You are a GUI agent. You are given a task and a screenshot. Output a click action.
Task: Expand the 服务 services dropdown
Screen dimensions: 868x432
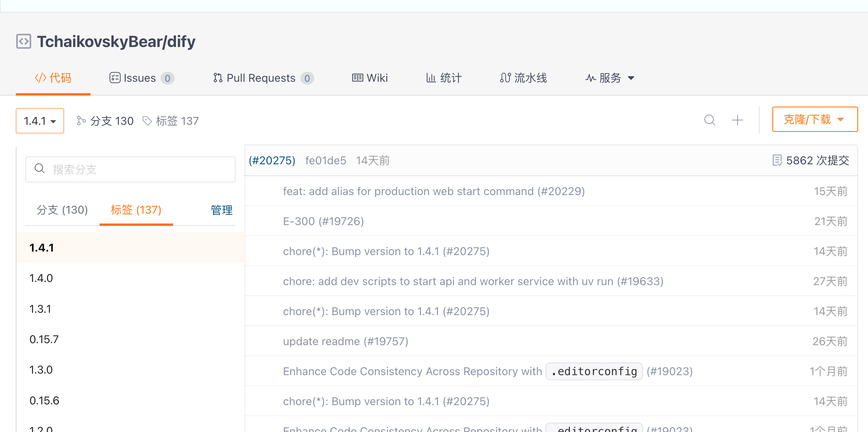tap(610, 78)
